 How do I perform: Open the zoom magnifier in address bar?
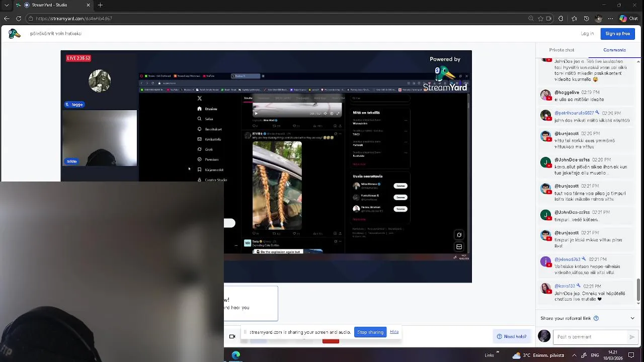point(531,19)
